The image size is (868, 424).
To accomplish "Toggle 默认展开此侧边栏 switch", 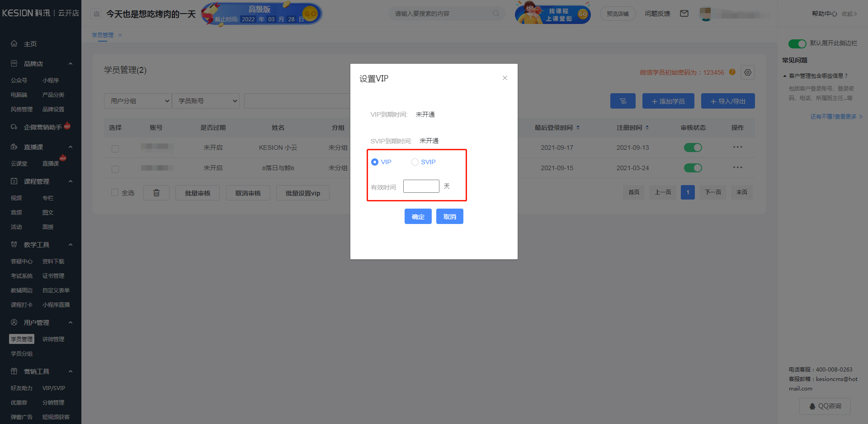I will tap(797, 43).
